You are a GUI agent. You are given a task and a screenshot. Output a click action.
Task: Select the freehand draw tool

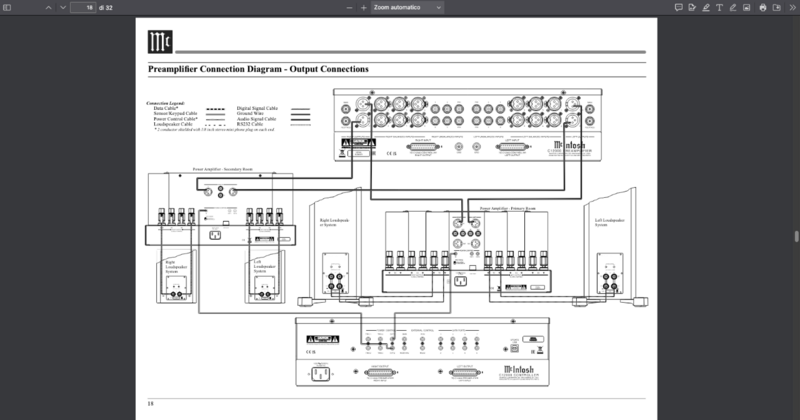click(733, 8)
